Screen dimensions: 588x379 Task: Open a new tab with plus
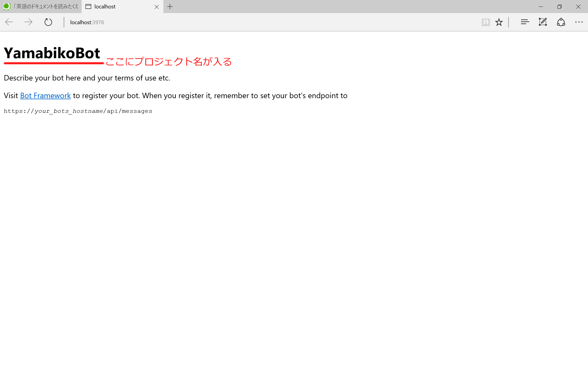(170, 7)
